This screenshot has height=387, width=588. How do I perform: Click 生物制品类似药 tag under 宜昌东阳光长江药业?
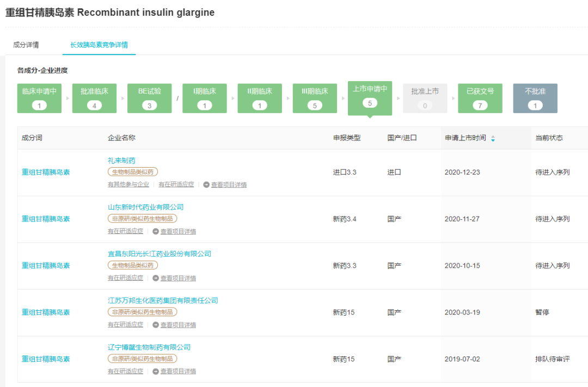click(x=133, y=265)
